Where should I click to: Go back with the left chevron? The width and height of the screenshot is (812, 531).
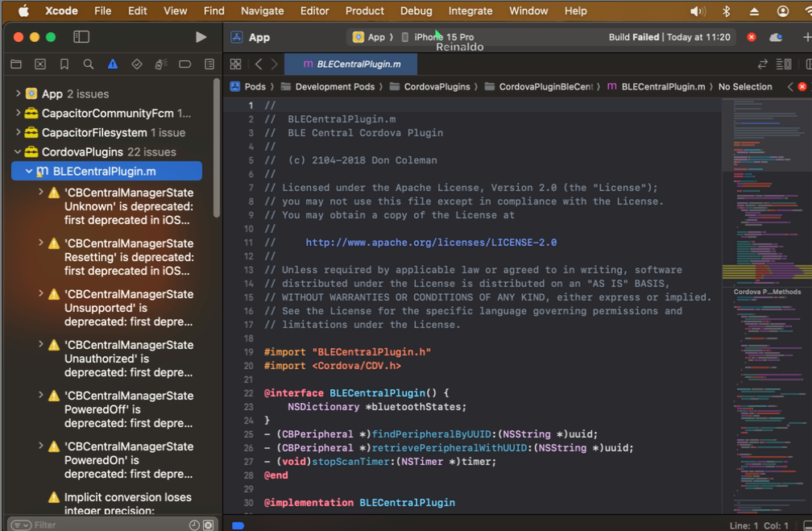point(259,64)
